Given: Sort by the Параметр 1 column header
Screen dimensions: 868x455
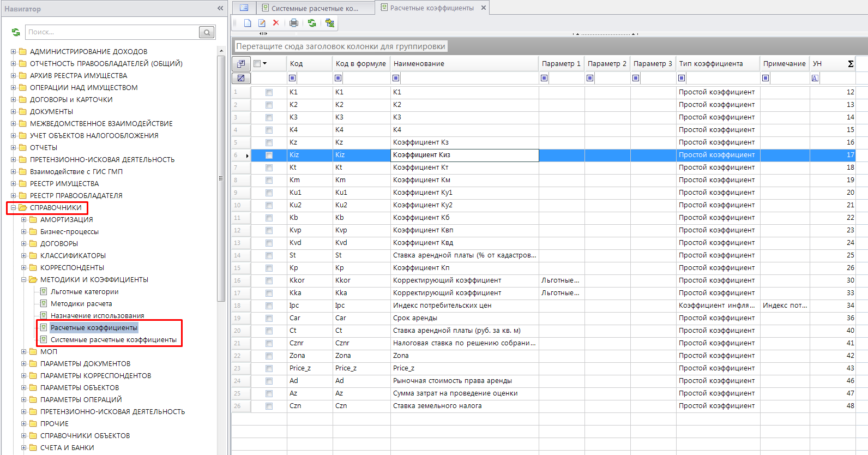Looking at the screenshot, I should pyautogui.click(x=562, y=63).
